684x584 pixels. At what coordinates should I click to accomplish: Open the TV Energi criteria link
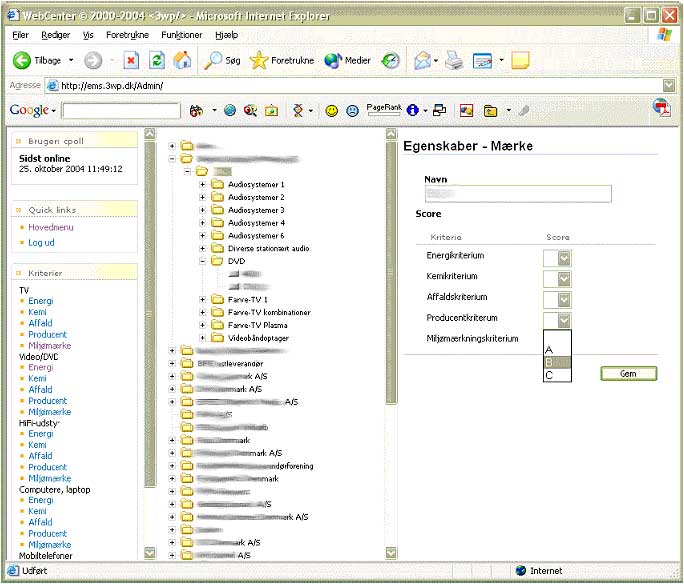41,301
